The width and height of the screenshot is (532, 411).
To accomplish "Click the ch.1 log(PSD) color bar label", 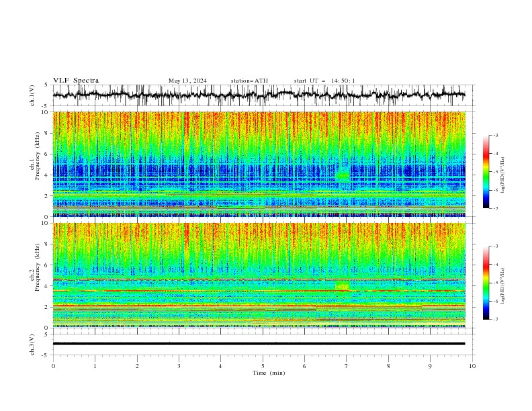I will point(502,175).
